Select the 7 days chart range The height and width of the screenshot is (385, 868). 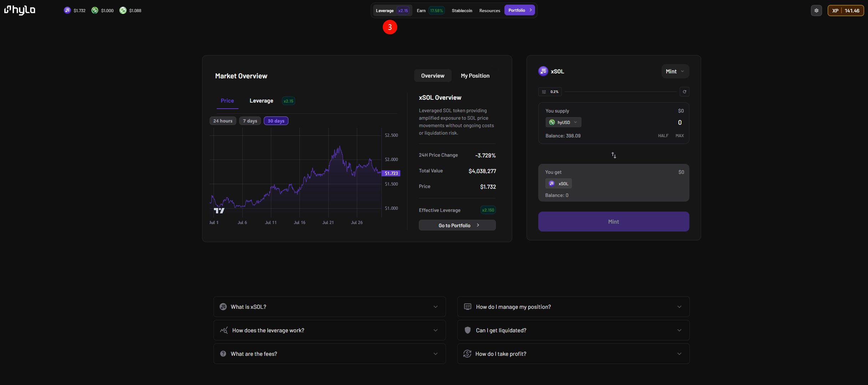click(250, 121)
